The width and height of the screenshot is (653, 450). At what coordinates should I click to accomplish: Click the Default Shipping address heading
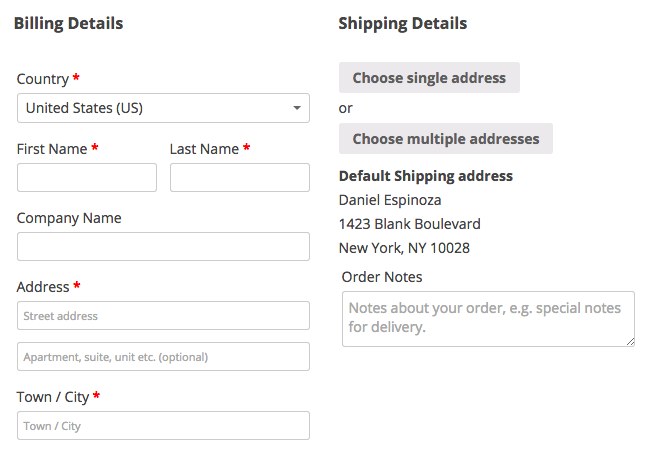point(426,176)
